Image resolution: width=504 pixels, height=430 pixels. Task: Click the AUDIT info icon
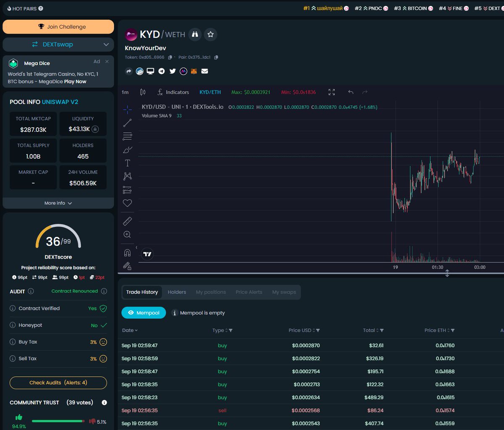pyautogui.click(x=31, y=291)
